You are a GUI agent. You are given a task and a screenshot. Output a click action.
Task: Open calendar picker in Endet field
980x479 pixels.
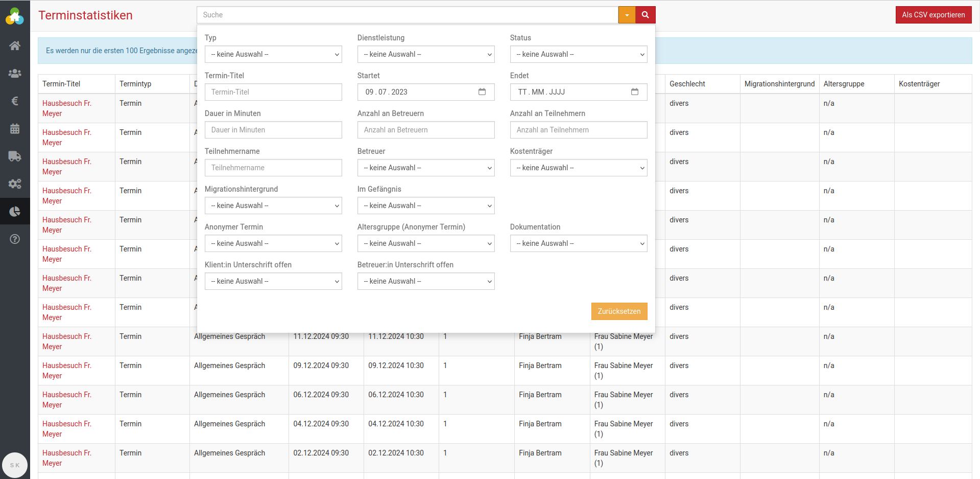tap(634, 92)
